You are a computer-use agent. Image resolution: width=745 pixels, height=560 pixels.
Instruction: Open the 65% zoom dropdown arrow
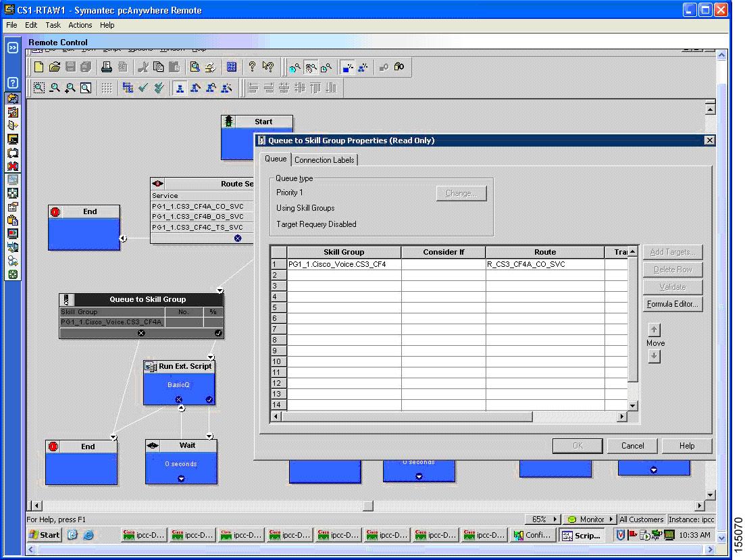pos(555,519)
